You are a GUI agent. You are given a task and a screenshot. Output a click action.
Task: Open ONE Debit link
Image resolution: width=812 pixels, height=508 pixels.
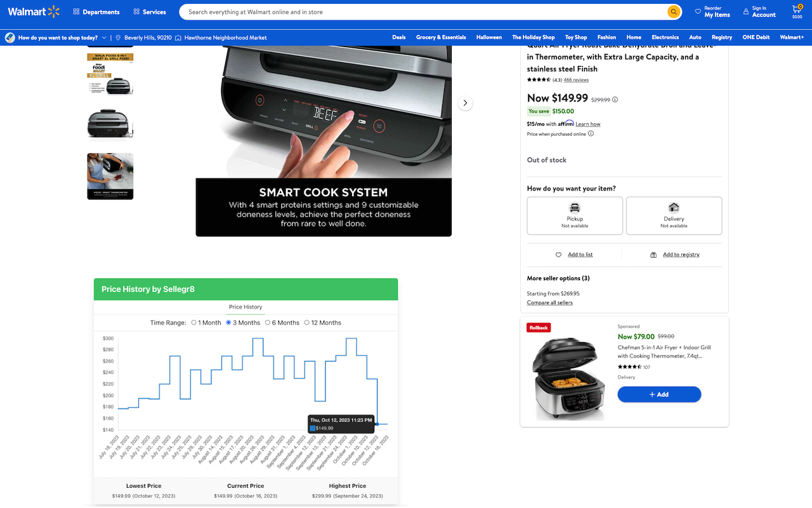point(756,37)
